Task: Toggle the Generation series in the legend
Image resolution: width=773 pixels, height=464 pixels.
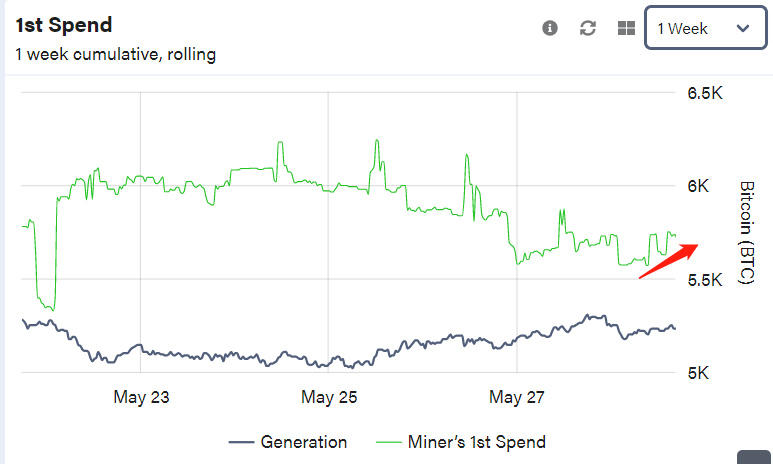Action: pyautogui.click(x=303, y=442)
